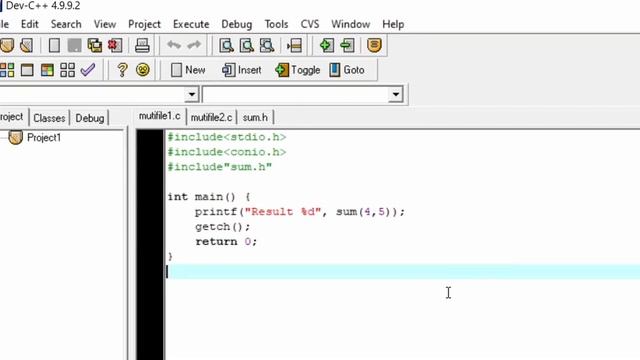Click the Remove from project green minus icon

point(347,45)
